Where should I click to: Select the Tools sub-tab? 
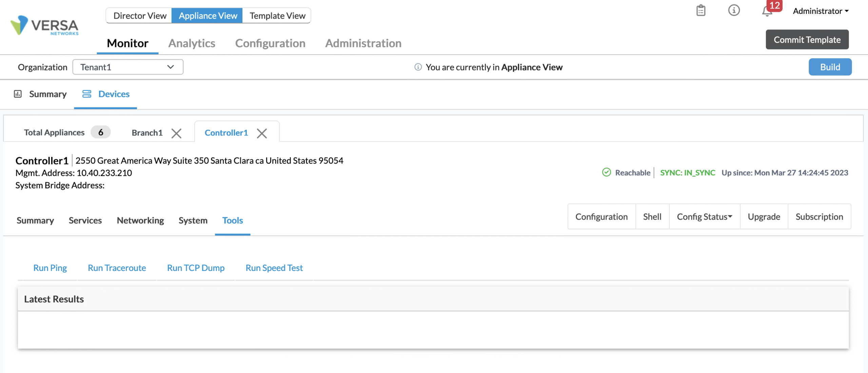pyautogui.click(x=233, y=221)
